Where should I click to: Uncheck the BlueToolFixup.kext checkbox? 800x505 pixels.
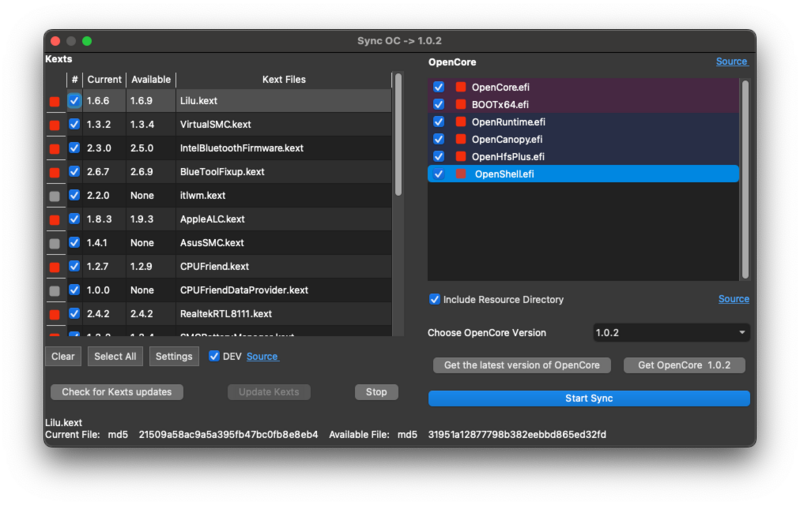(x=74, y=171)
